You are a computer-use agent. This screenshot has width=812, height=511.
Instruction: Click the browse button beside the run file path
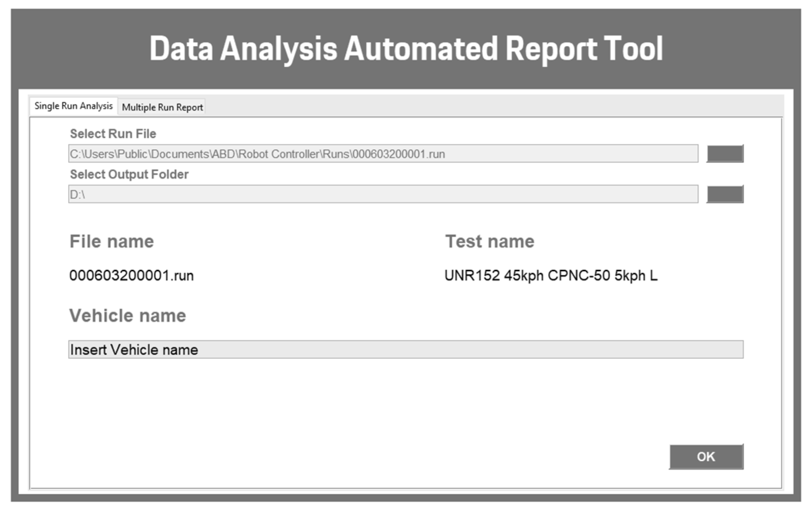point(724,154)
